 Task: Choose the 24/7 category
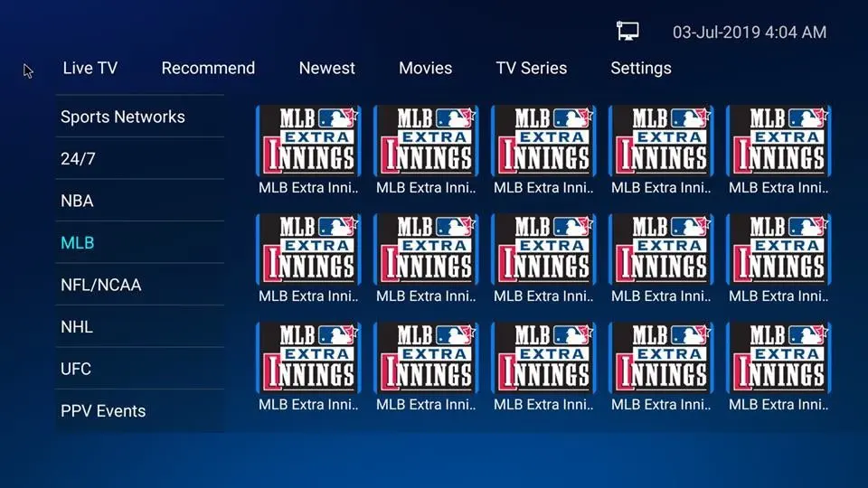(140, 159)
